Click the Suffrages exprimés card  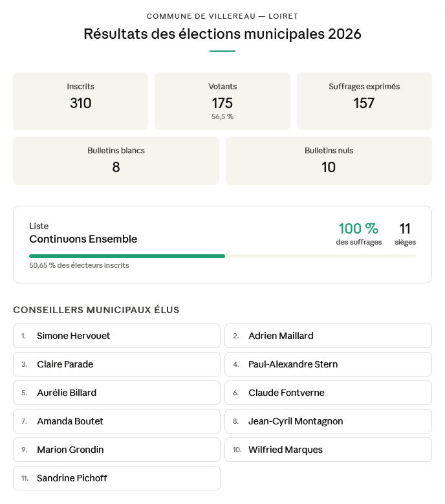tap(364, 101)
